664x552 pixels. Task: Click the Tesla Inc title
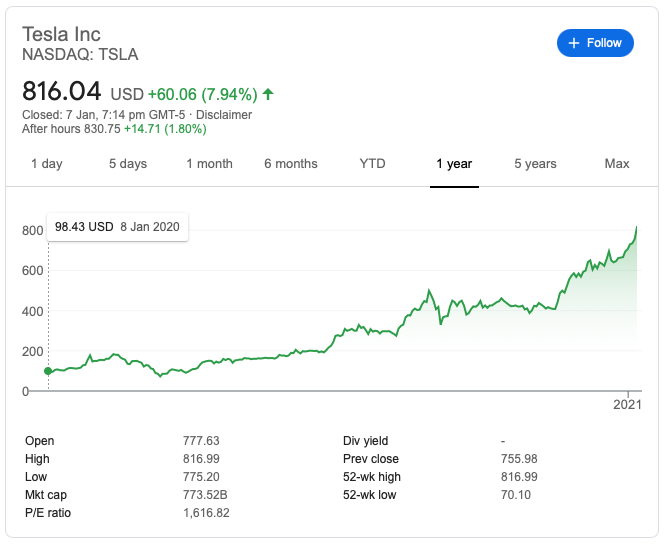point(61,34)
